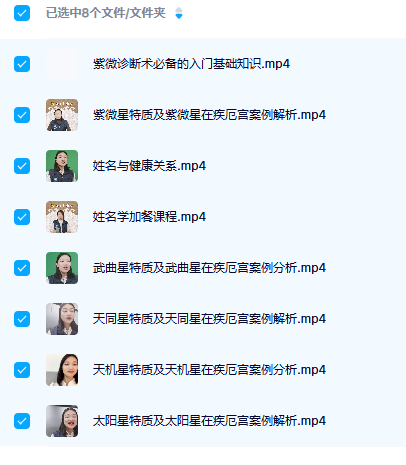Toggle the 天机星特质 video checkbox
The image size is (406, 465).
[22, 370]
